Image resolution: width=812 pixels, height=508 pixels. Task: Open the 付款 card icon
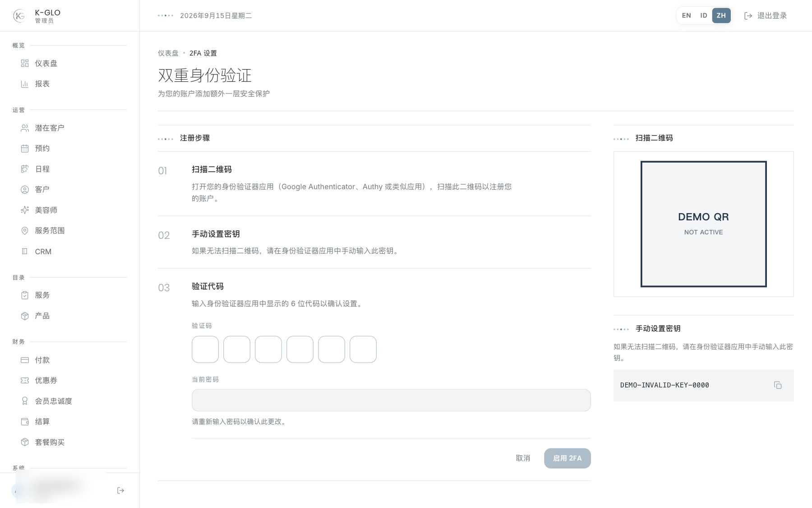point(25,360)
